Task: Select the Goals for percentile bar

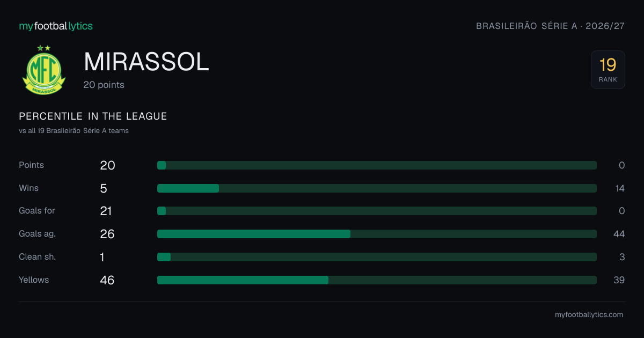Action: [377, 211]
